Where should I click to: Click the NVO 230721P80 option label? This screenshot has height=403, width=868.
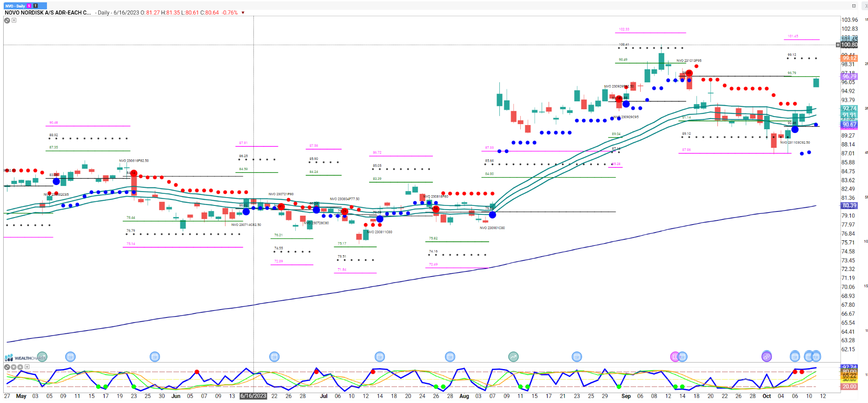point(281,194)
